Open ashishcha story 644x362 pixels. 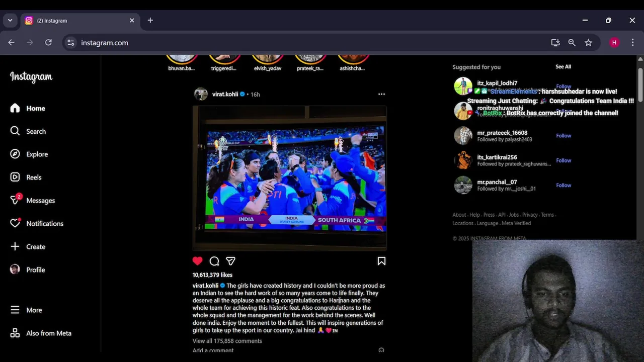coord(353,62)
